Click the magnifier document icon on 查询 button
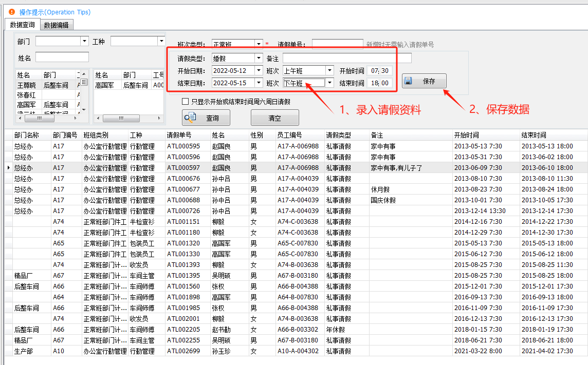Viewport: 588px width, 365px height. [190, 118]
